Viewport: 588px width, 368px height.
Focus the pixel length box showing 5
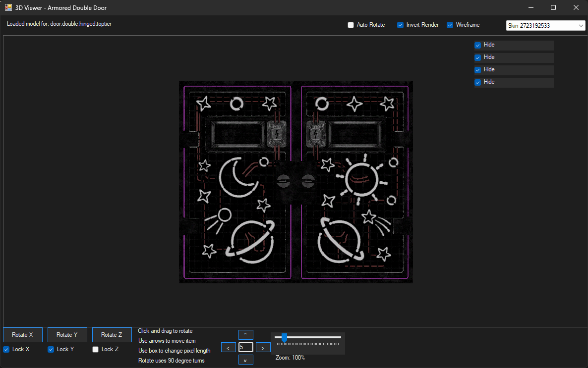(x=245, y=347)
